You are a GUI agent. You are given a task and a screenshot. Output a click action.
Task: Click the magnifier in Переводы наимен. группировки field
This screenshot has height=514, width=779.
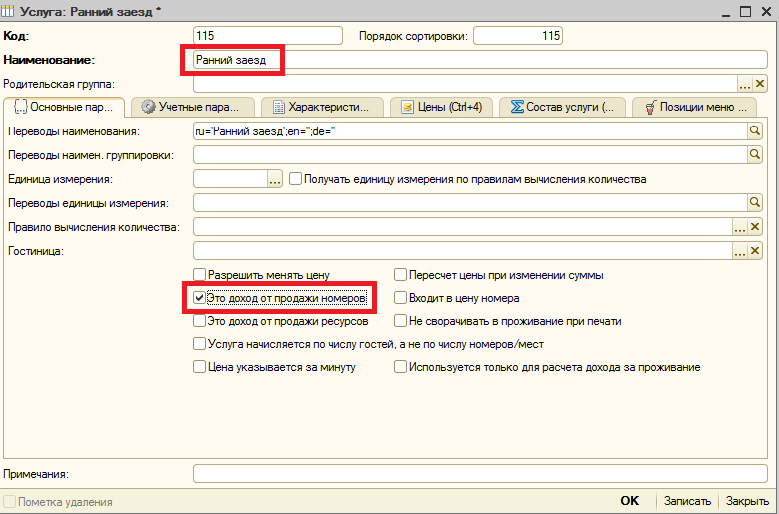[x=755, y=154]
